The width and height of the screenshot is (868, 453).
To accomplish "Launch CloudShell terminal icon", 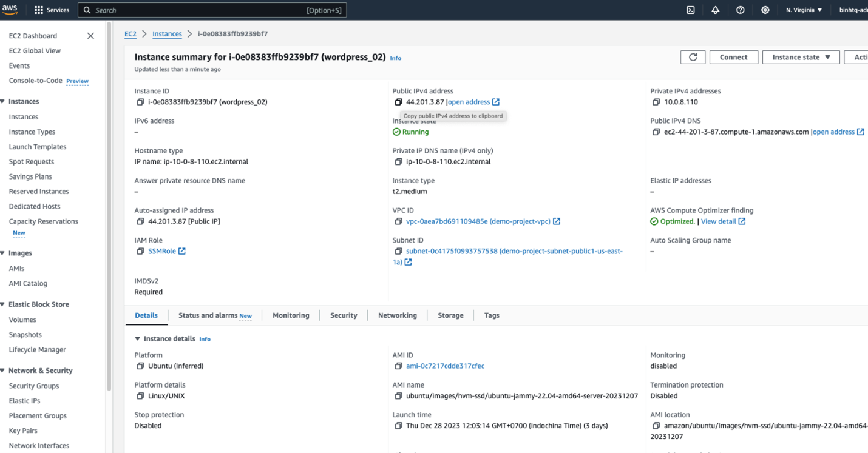I will (x=690, y=10).
